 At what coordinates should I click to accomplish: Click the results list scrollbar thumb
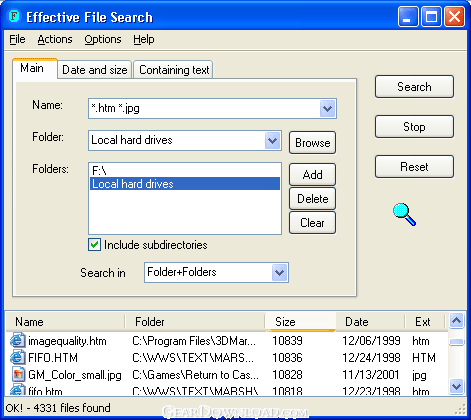click(456, 342)
